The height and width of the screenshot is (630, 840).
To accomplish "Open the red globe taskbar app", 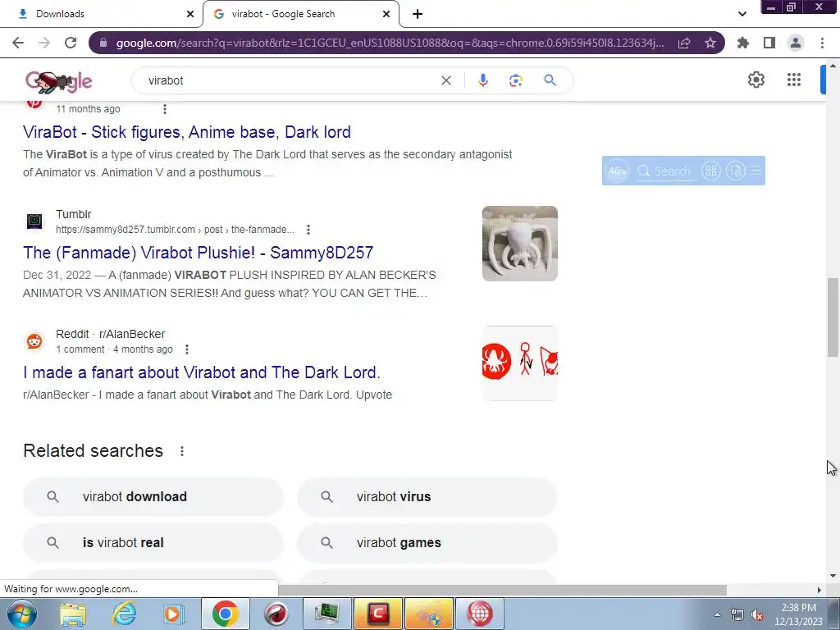I will tap(479, 614).
